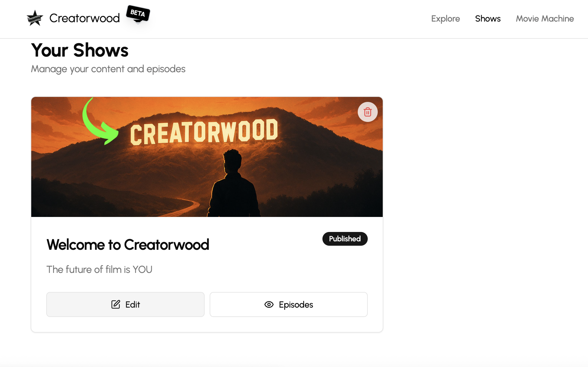Click the Published status badge
This screenshot has width=588, height=367.
point(345,239)
